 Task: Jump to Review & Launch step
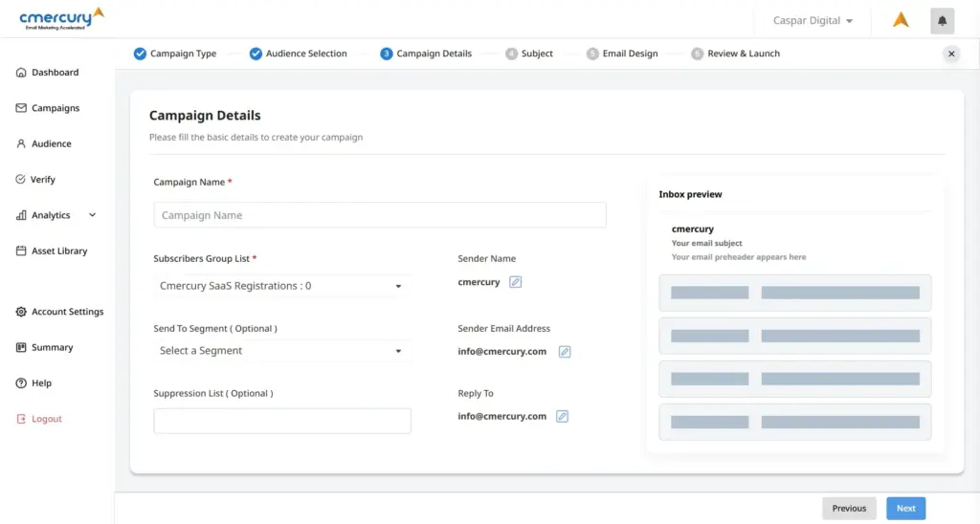tap(744, 54)
